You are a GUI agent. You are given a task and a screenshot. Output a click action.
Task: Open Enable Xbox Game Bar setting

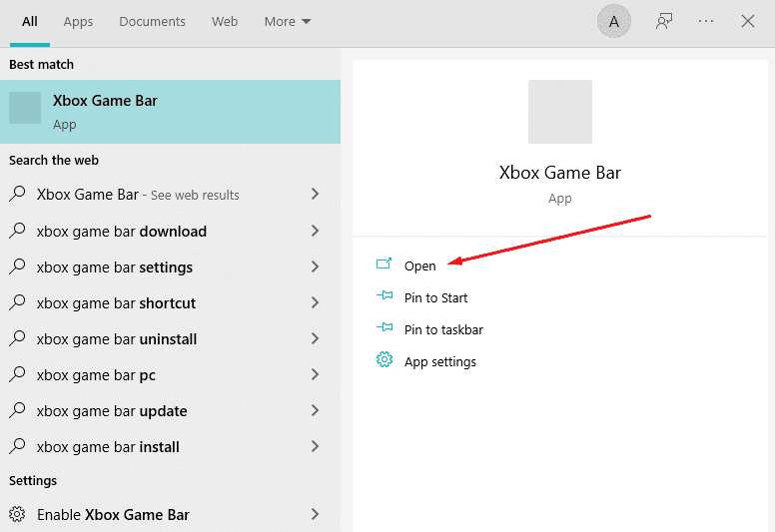tap(170, 514)
